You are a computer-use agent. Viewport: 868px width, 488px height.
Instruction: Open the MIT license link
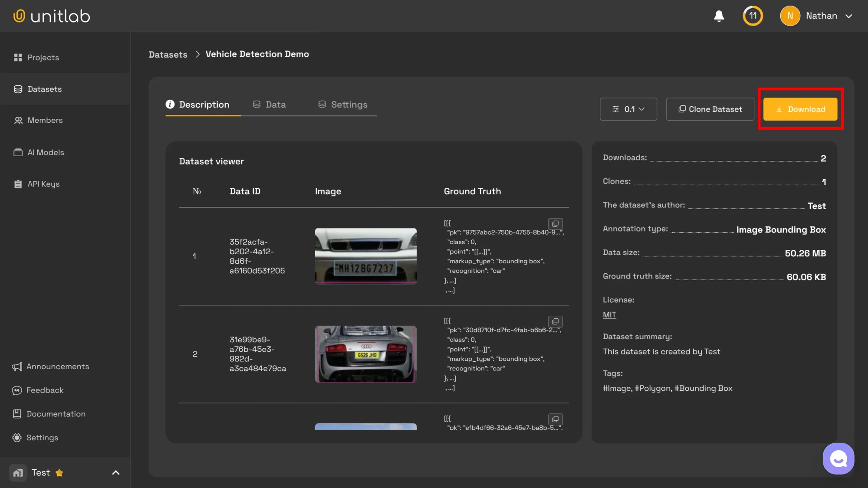click(609, 314)
